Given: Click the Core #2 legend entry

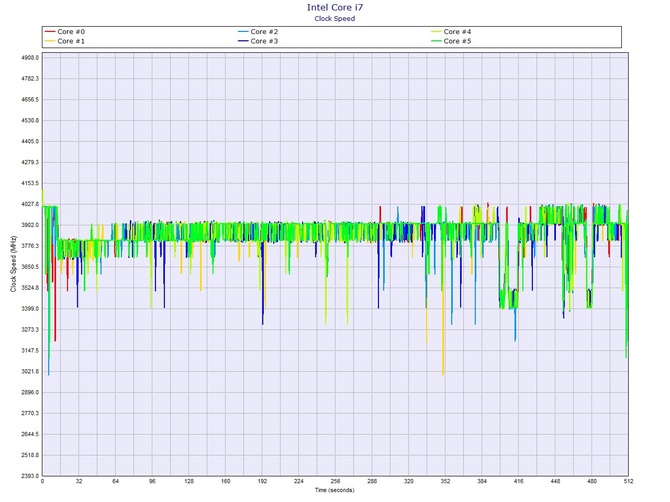Looking at the screenshot, I should 258,32.
